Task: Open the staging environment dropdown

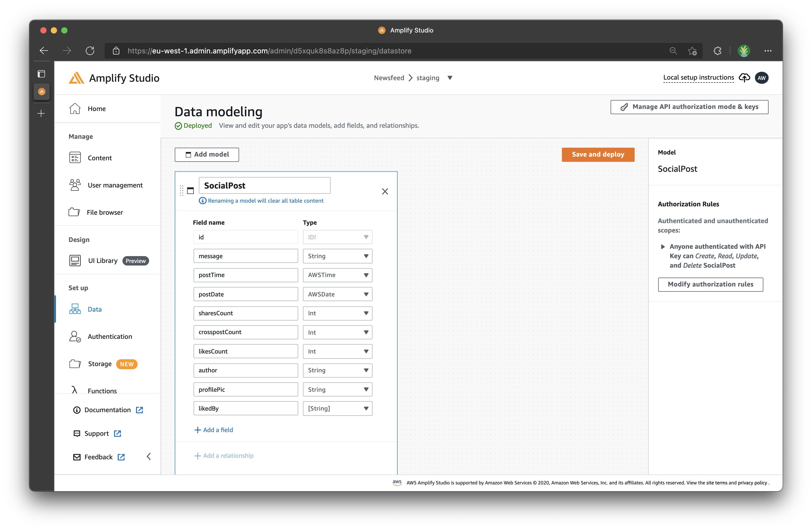Action: tap(450, 78)
